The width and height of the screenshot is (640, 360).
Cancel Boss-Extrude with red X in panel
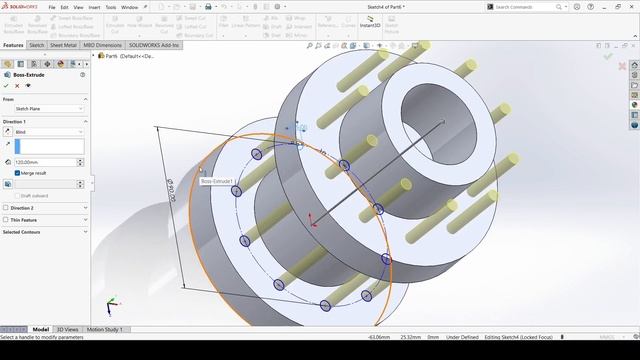pos(17,86)
